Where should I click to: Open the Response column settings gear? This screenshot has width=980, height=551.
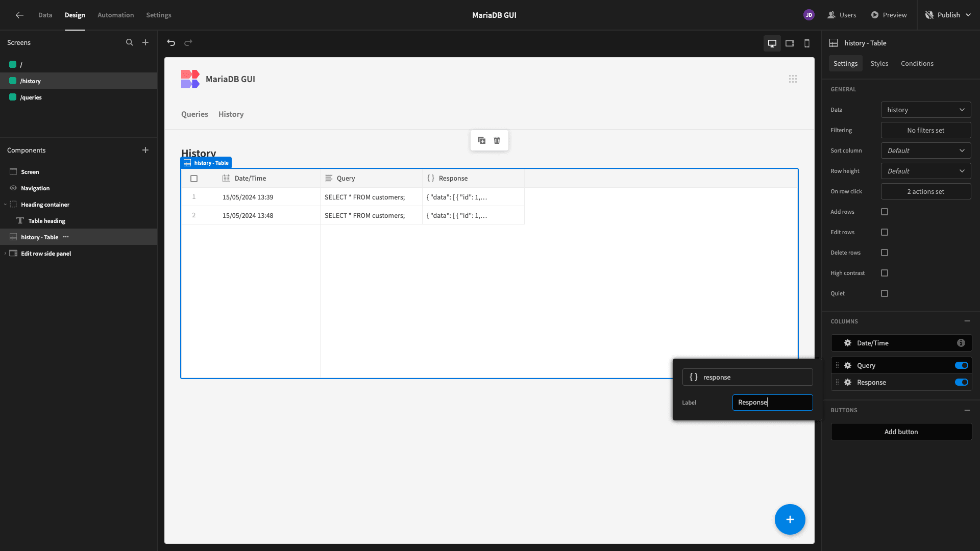(x=848, y=382)
